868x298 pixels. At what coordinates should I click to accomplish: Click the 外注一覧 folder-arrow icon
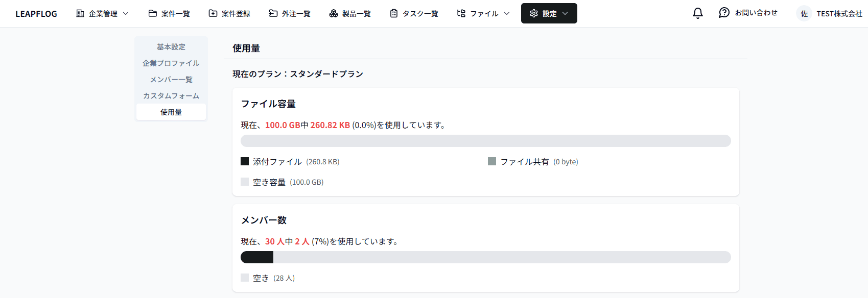[x=273, y=13]
